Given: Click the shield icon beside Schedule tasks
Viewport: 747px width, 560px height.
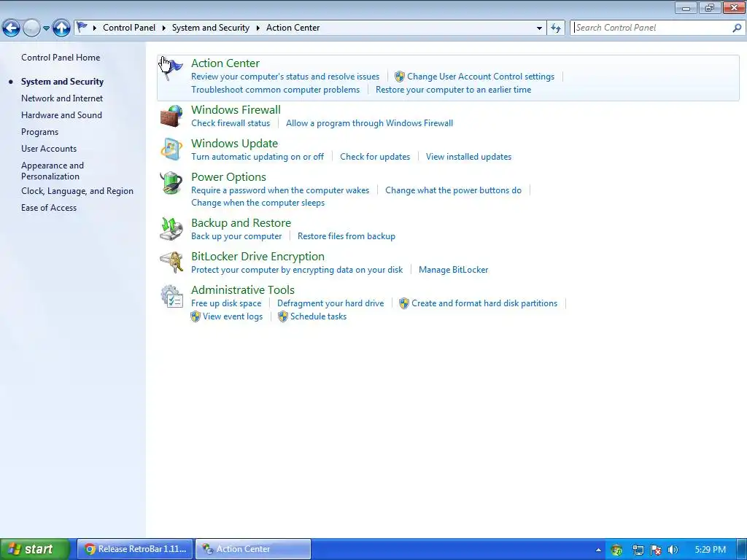Looking at the screenshot, I should 283,316.
